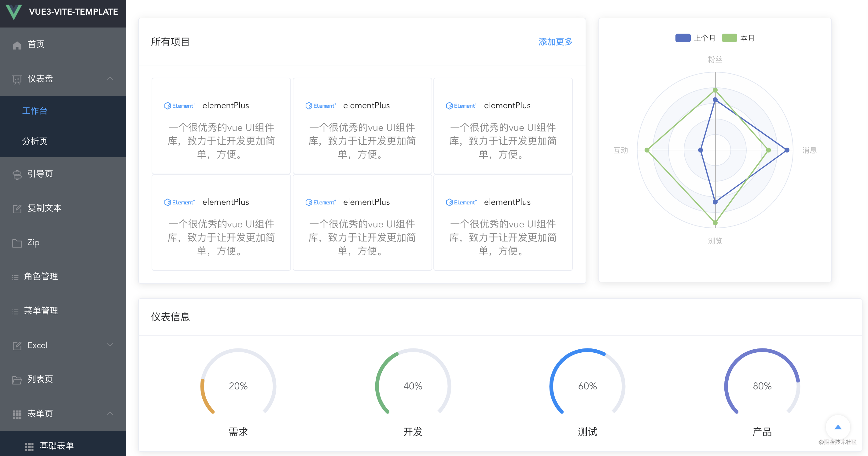Collapse the 表单页 submenu chevron
This screenshot has height=456, width=868.
click(x=110, y=413)
